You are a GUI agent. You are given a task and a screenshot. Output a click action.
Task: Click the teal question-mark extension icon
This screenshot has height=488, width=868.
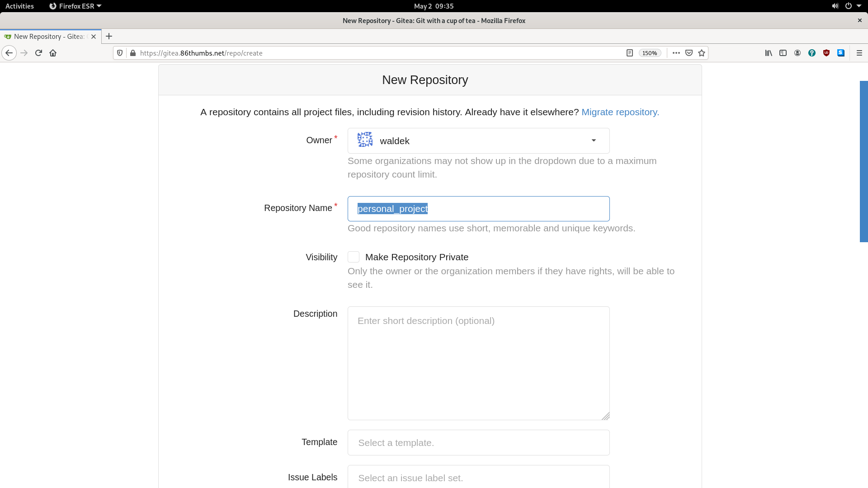(x=812, y=53)
